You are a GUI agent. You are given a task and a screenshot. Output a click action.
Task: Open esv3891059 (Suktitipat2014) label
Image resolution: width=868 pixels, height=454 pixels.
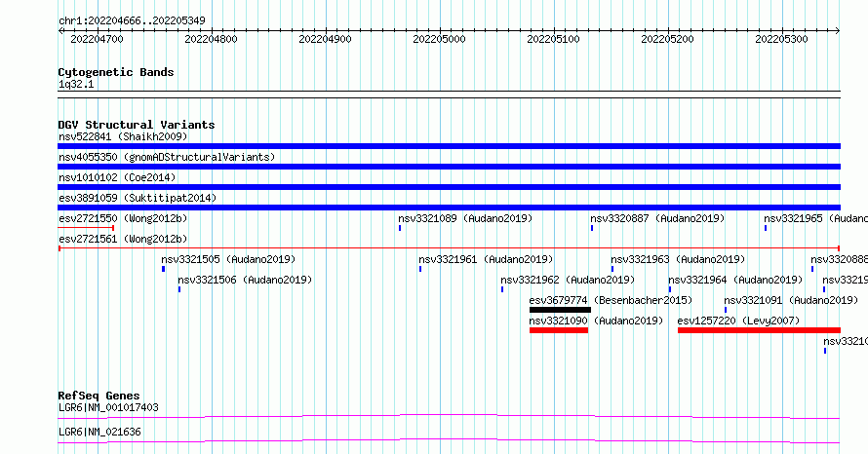point(138,198)
